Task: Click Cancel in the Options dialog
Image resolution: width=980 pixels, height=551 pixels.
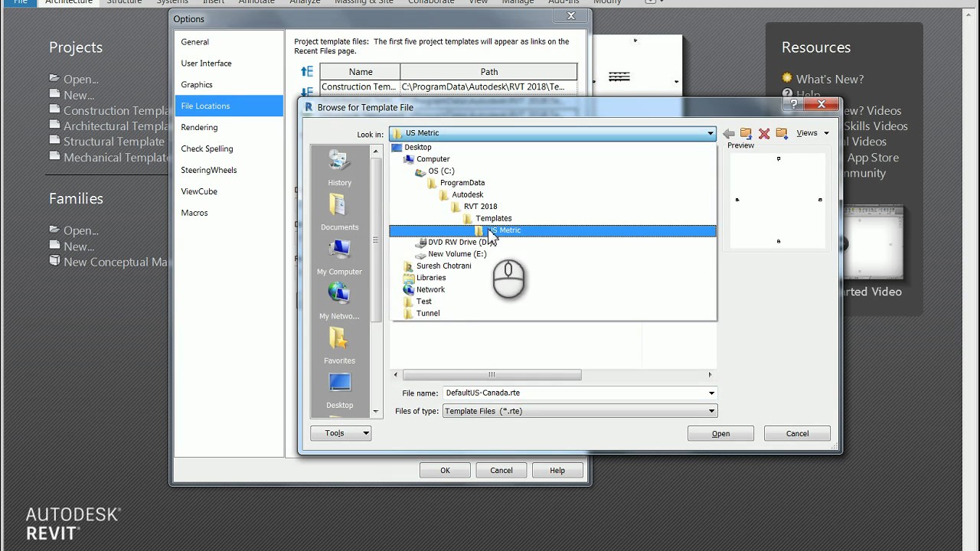Action: pos(501,471)
